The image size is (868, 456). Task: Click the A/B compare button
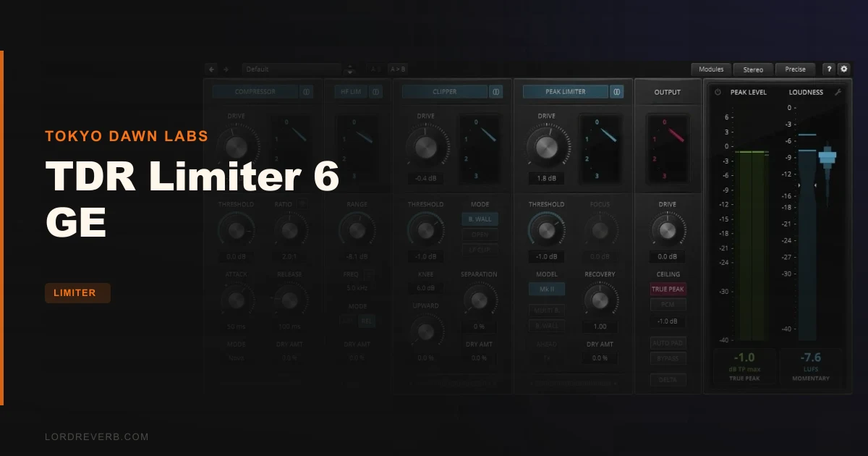[375, 69]
